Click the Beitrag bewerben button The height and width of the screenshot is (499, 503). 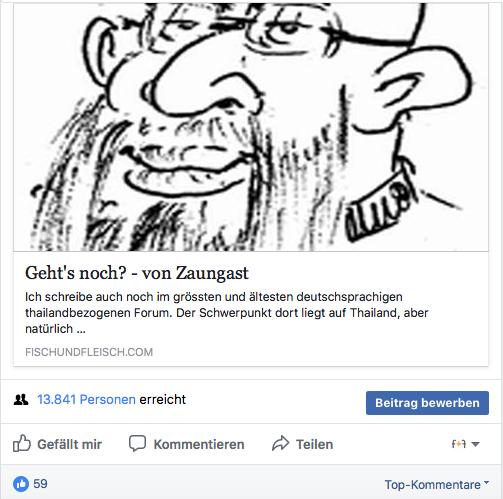427,403
